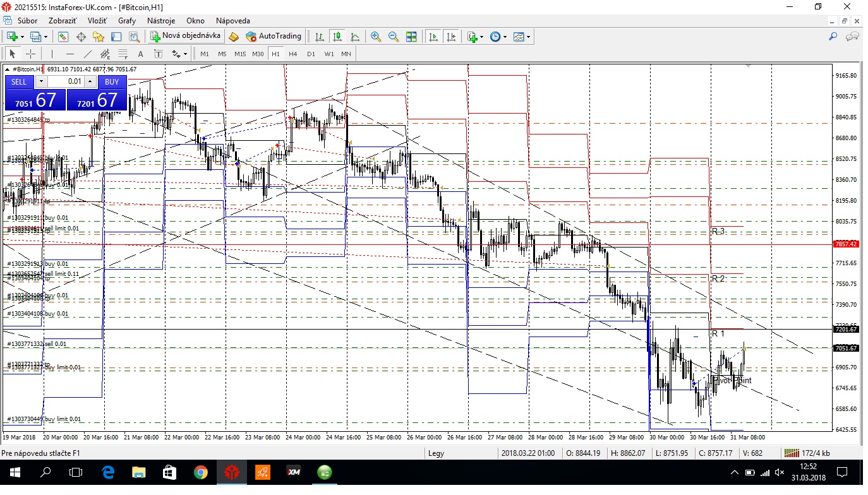Tile chart windows icon
Viewport: 868px width, 495px height.
[411, 37]
